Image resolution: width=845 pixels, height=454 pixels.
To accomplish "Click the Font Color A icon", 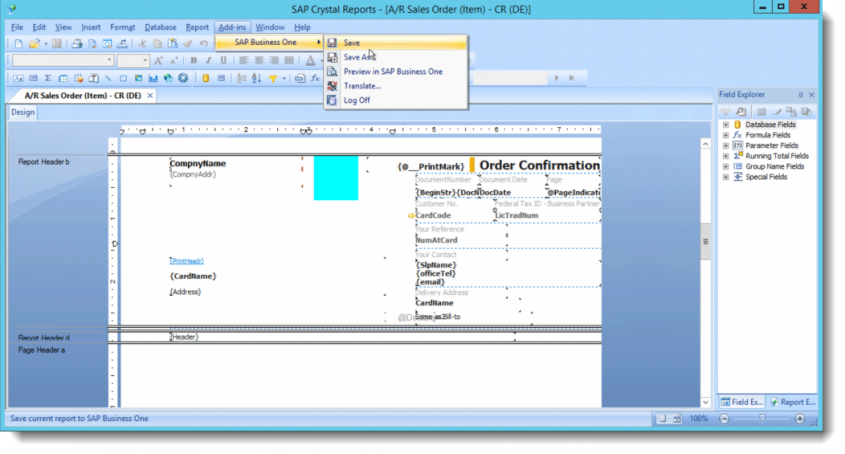I will (x=310, y=60).
